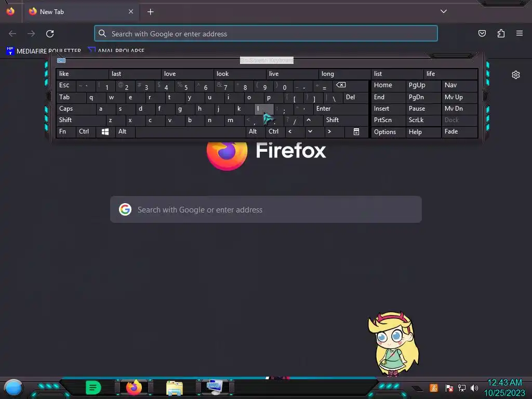
Task: Open the Extensions puzzle icon
Action: (501, 33)
